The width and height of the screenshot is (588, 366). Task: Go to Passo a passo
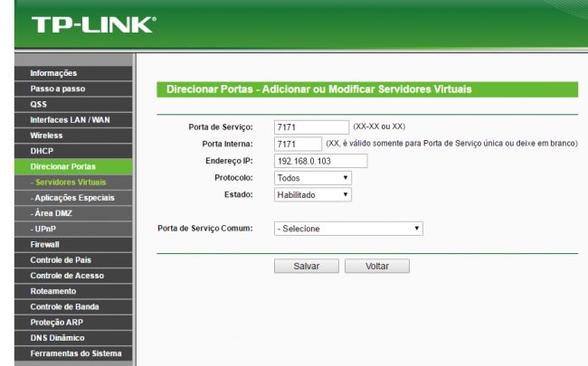[x=73, y=89]
